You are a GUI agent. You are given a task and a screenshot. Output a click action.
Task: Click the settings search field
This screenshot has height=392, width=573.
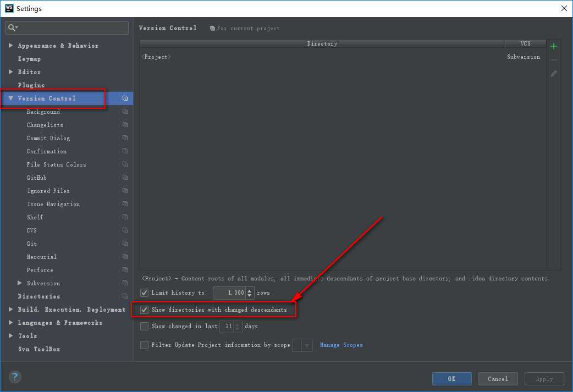click(67, 28)
